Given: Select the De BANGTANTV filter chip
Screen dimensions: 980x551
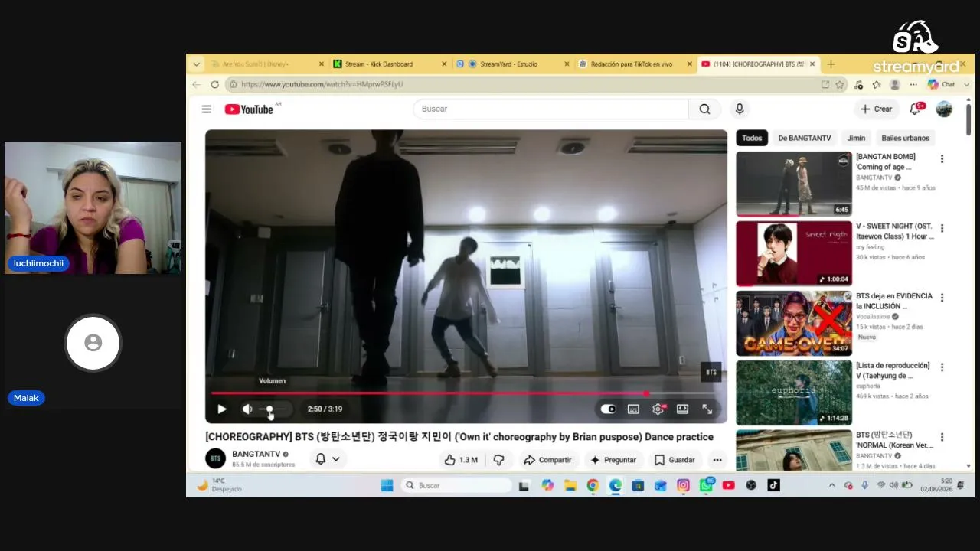Looking at the screenshot, I should click(805, 138).
